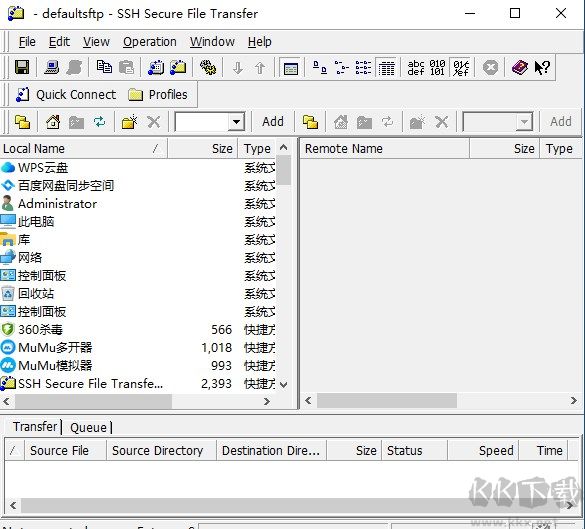Click Quick Connect button
The width and height of the screenshot is (585, 529).
(66, 94)
